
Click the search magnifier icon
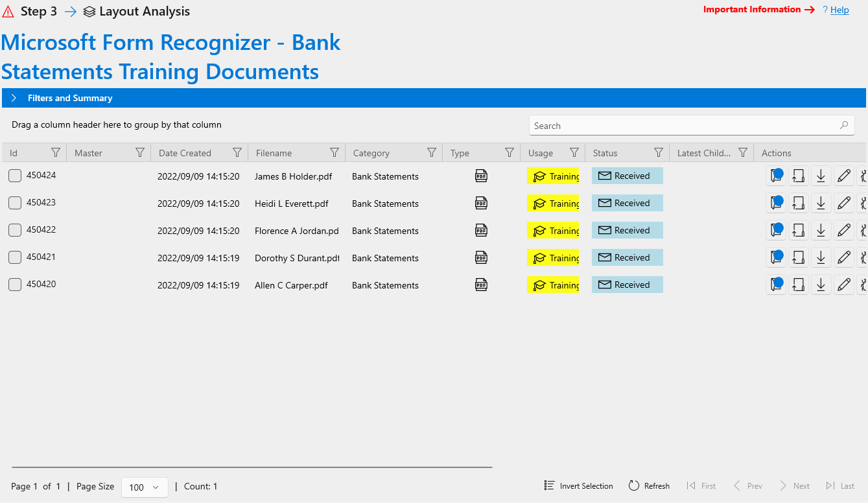click(843, 125)
